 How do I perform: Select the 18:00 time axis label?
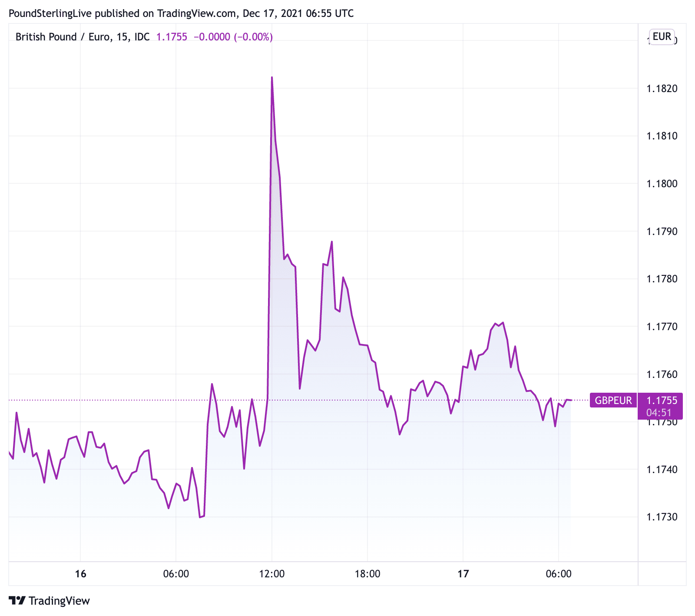click(x=367, y=574)
